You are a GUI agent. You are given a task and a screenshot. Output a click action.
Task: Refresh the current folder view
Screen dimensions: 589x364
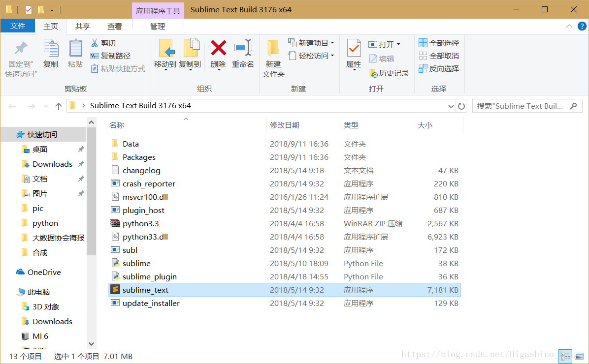tap(461, 106)
